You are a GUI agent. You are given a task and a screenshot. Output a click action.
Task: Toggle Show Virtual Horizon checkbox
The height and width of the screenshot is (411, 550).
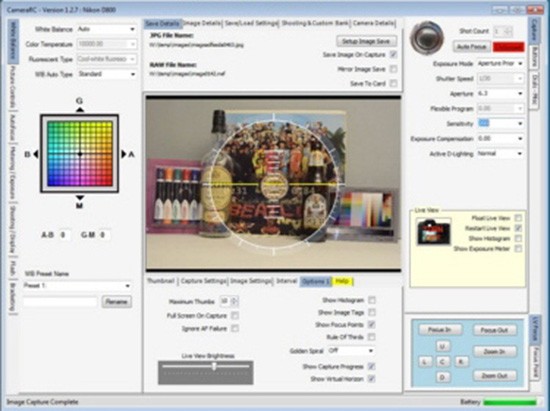(x=371, y=379)
